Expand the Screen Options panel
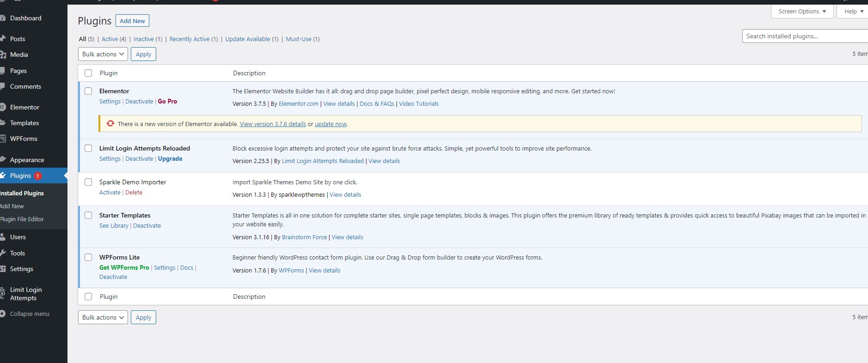This screenshot has height=363, width=868. point(802,12)
